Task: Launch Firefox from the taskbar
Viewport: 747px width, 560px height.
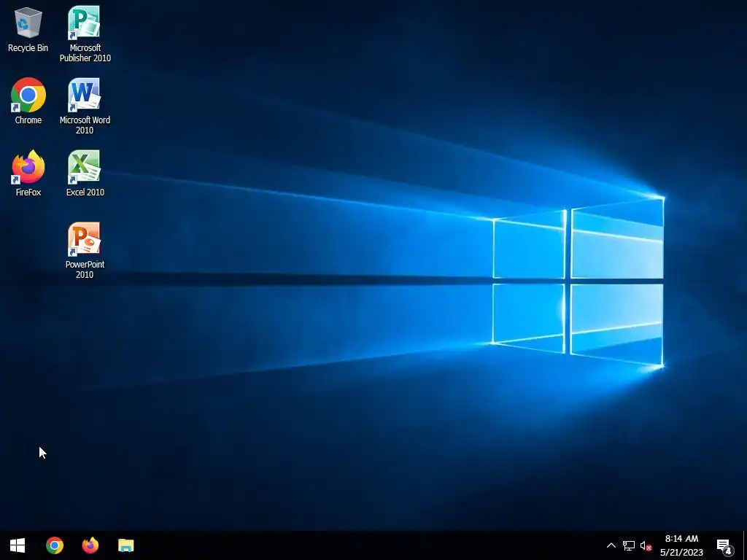Action: (x=90, y=545)
